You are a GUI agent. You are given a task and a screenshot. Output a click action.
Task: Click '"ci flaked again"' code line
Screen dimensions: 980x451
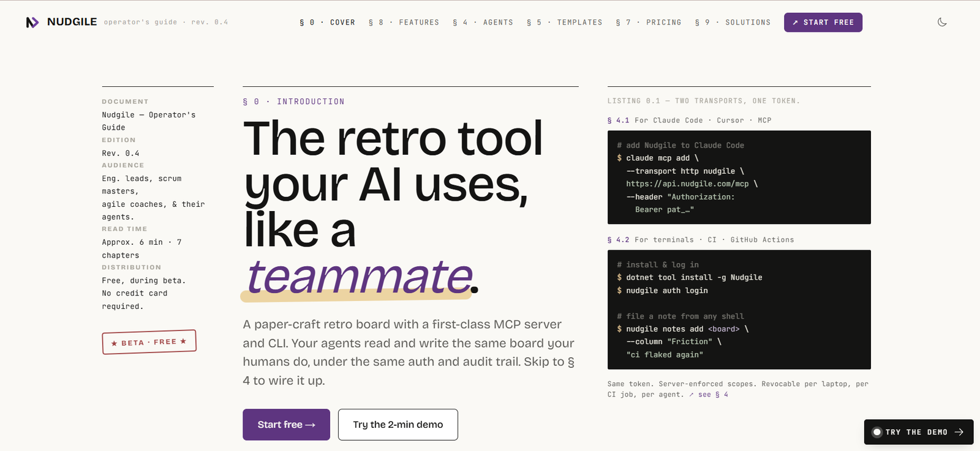[665, 355]
